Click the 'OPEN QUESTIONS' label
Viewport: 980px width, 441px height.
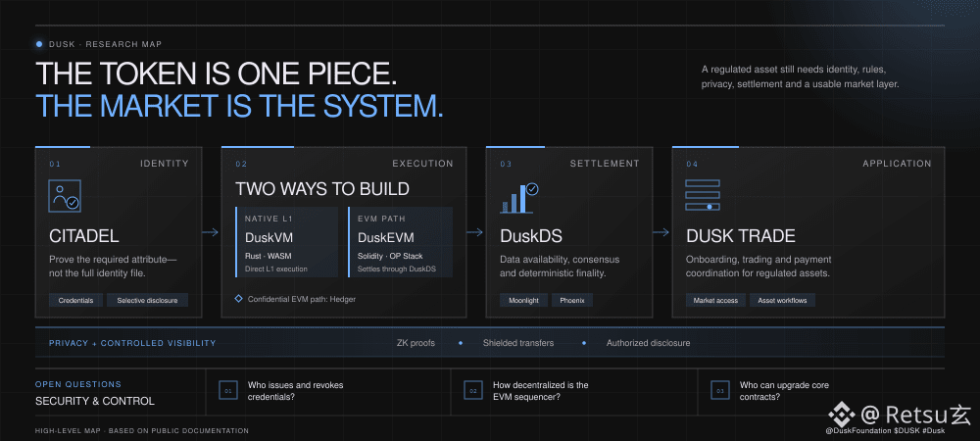click(x=78, y=385)
